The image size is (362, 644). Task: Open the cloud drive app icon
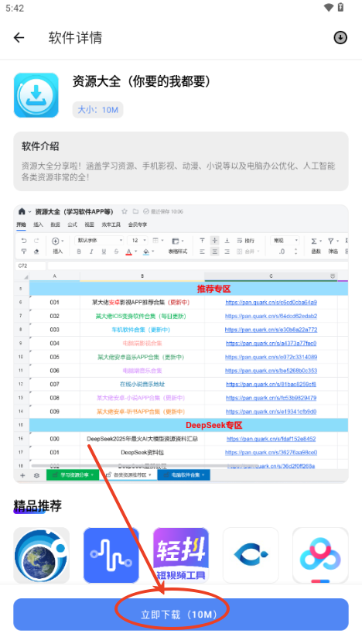coord(320,555)
